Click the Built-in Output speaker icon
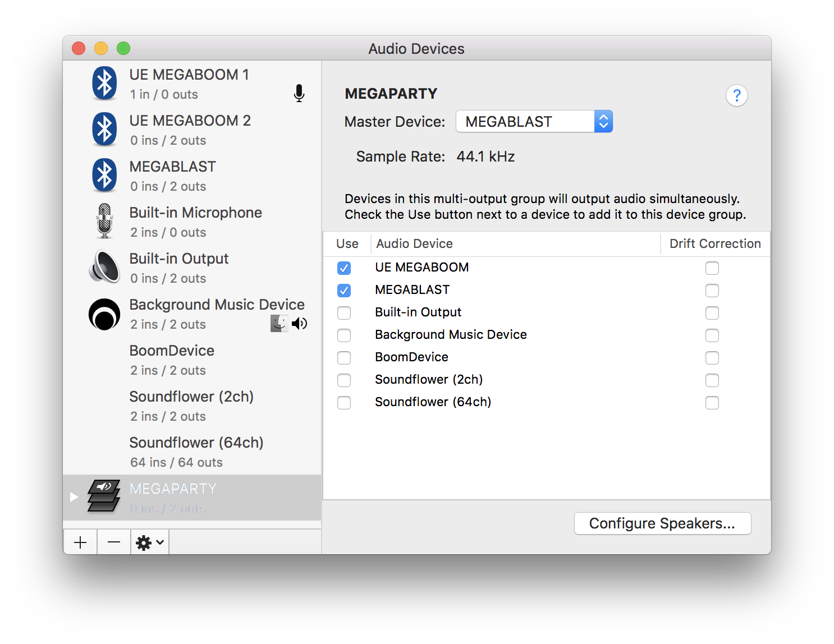 point(104,266)
